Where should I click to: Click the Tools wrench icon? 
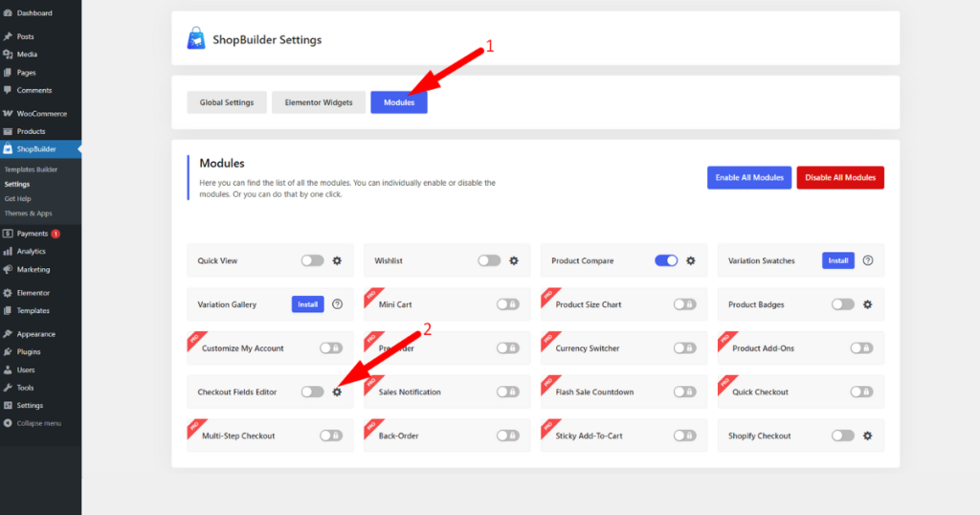(8, 388)
